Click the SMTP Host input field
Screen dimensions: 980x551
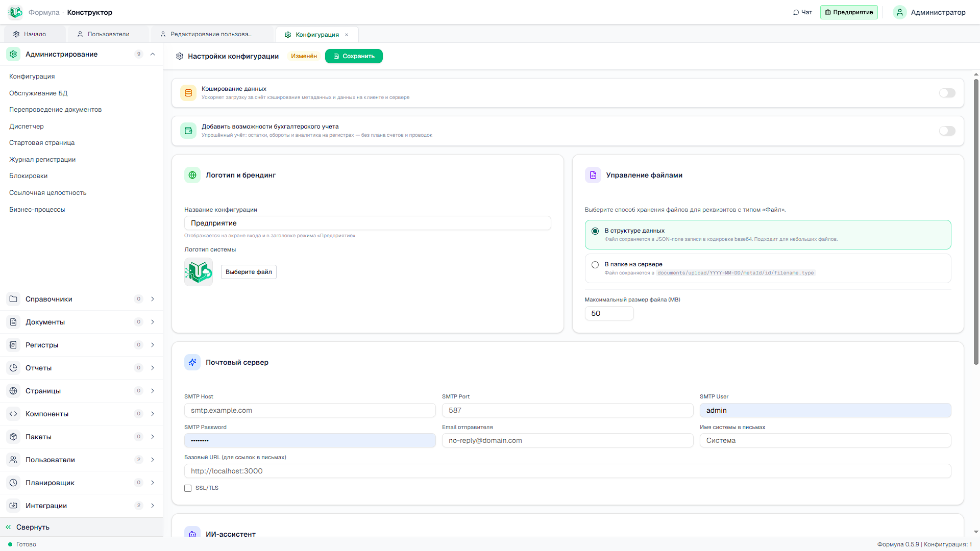310,410
